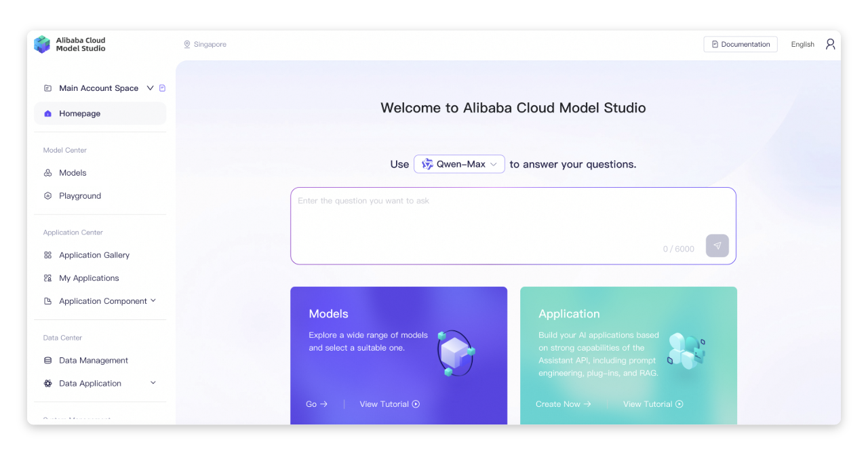Open the Documentation button

point(741,44)
